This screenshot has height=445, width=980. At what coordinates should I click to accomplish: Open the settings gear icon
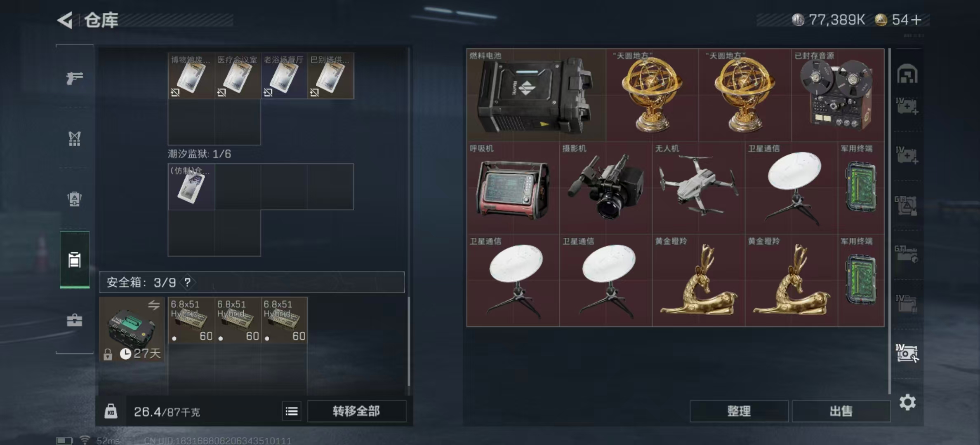[907, 402]
